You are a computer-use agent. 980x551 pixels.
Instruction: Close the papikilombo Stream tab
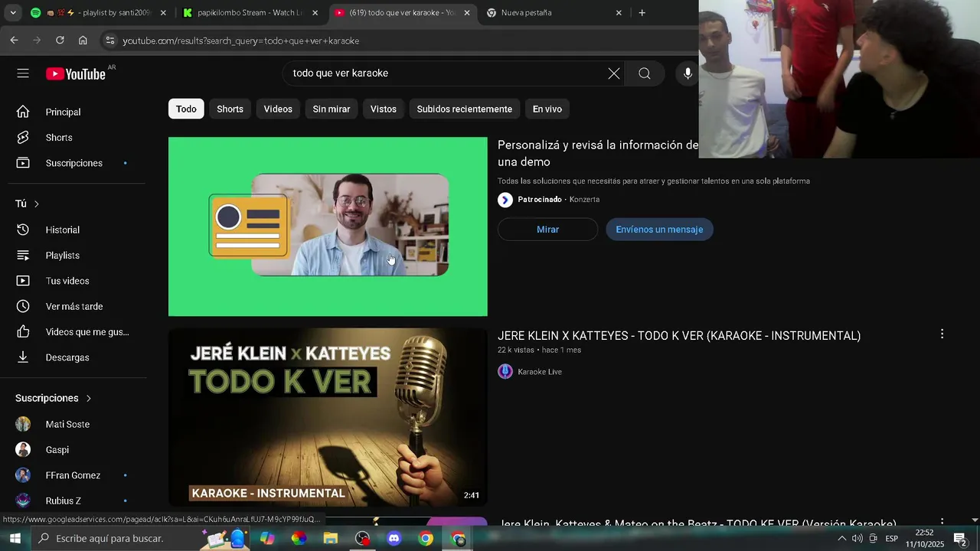(x=315, y=13)
